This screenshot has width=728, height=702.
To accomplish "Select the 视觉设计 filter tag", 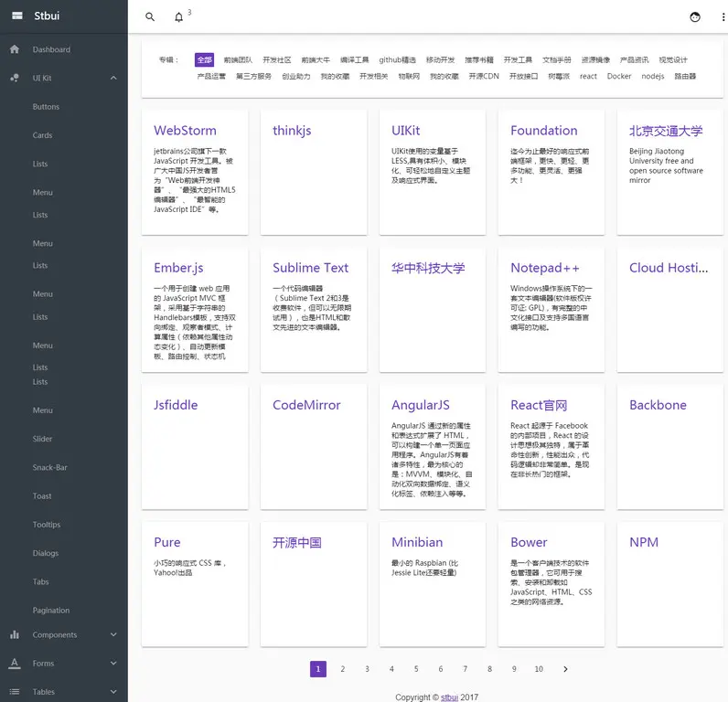I will click(x=673, y=59).
